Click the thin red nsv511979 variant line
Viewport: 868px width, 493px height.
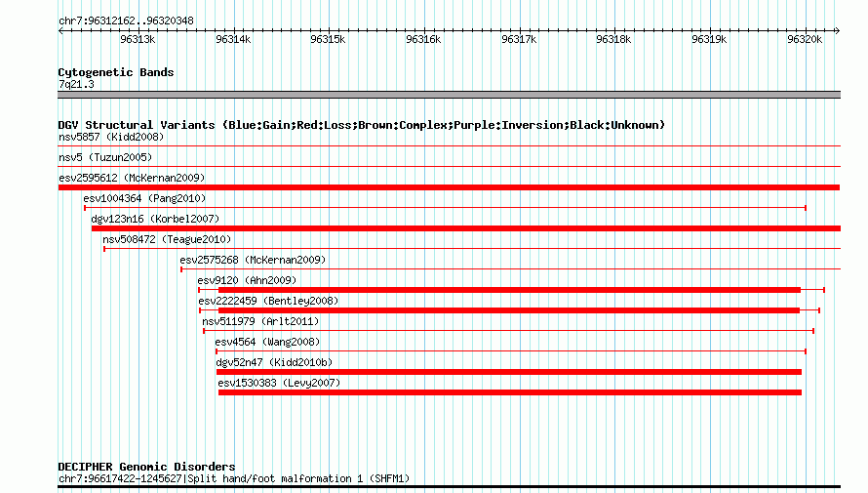[x=509, y=331]
